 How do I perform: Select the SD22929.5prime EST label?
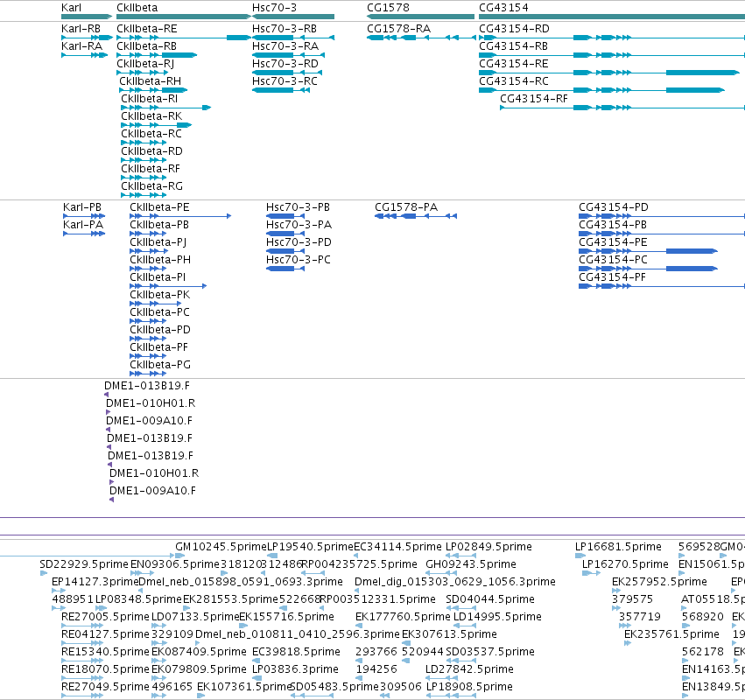click(84, 564)
